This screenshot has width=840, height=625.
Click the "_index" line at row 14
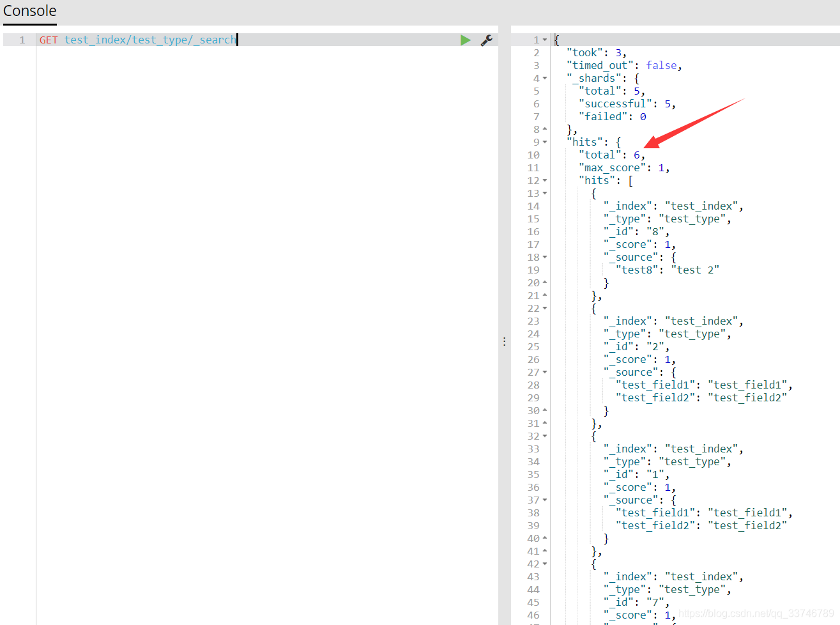pyautogui.click(x=673, y=206)
